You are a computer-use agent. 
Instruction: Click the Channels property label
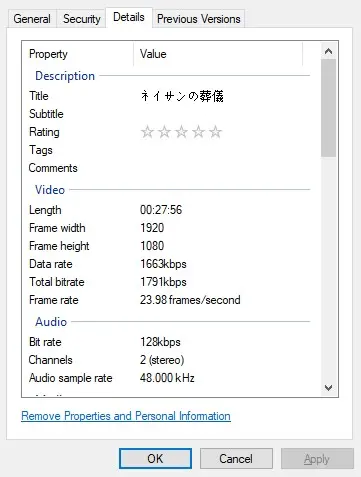[50, 360]
